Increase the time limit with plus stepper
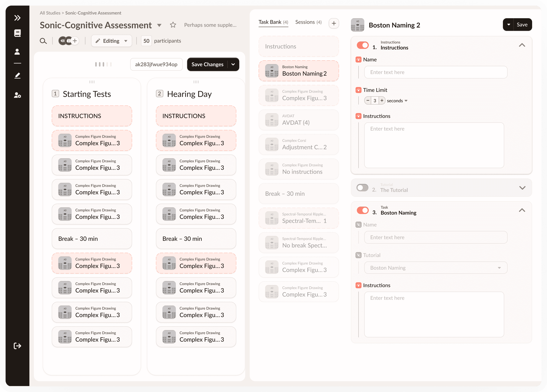Screen dimensions: 547x392 (x=382, y=101)
